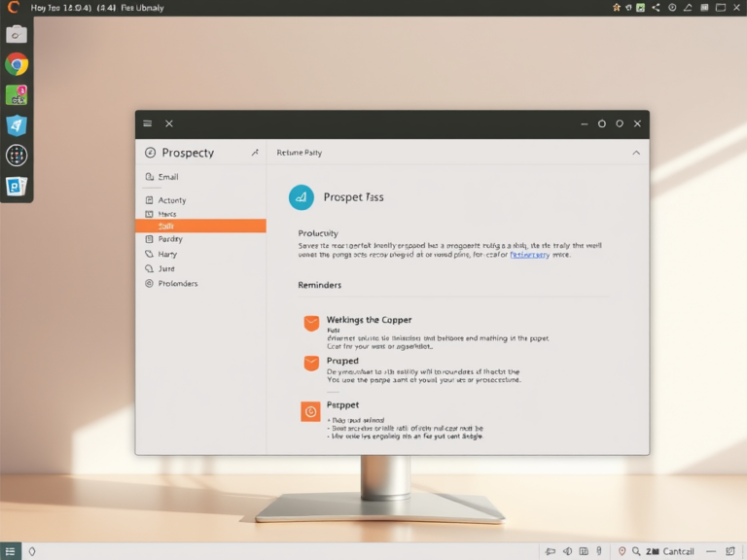
Task: Click the pin icon beside the Prospecty header
Action: [255, 153]
